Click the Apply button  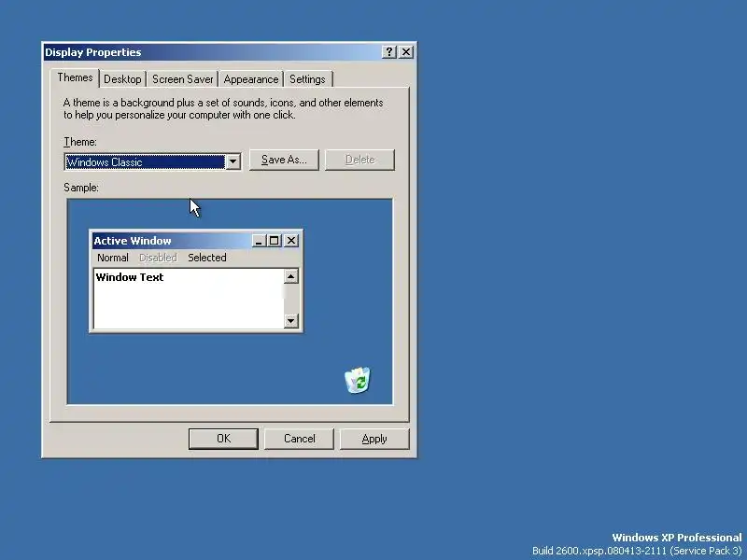pos(374,439)
